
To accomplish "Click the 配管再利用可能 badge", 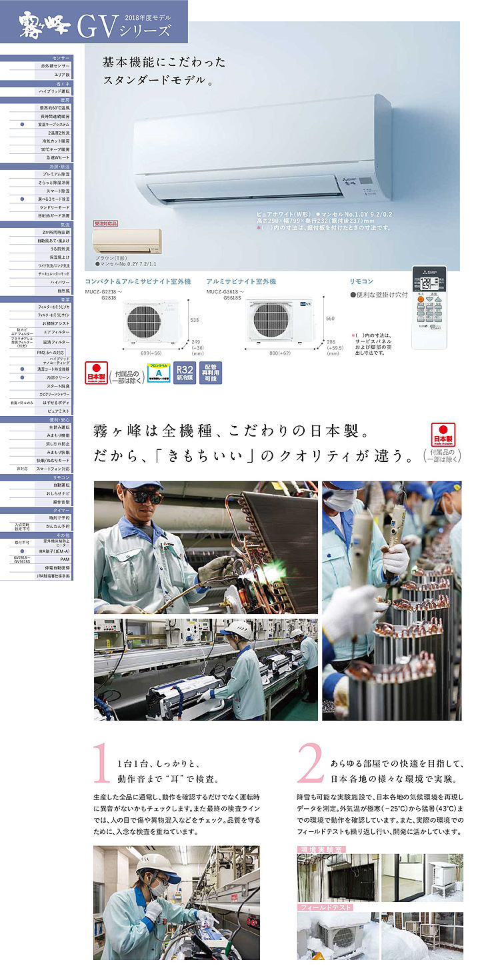I will point(210,373).
